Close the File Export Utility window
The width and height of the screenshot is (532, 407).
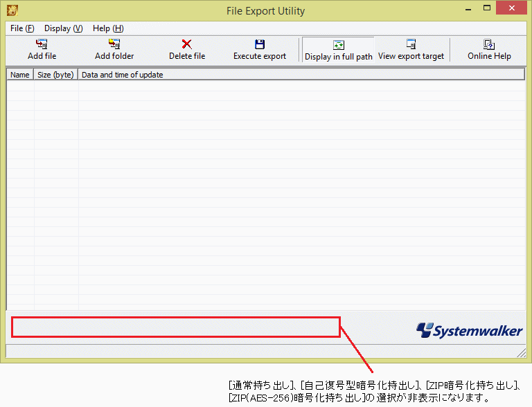(511, 8)
